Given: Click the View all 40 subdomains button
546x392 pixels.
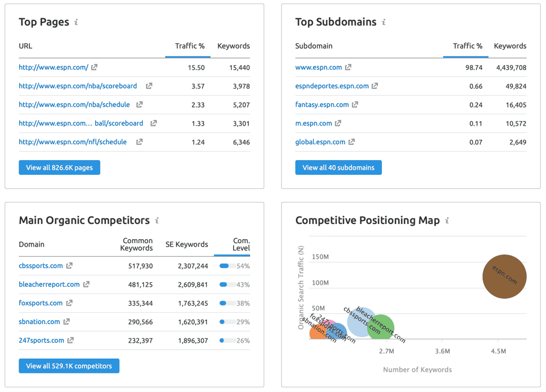Looking at the screenshot, I should coord(338,167).
